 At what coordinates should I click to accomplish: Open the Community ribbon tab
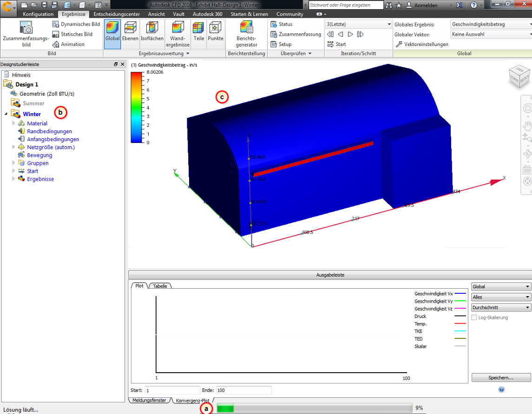coord(290,14)
